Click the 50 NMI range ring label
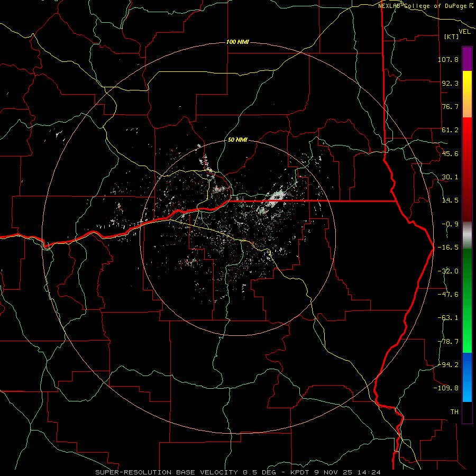 (237, 140)
